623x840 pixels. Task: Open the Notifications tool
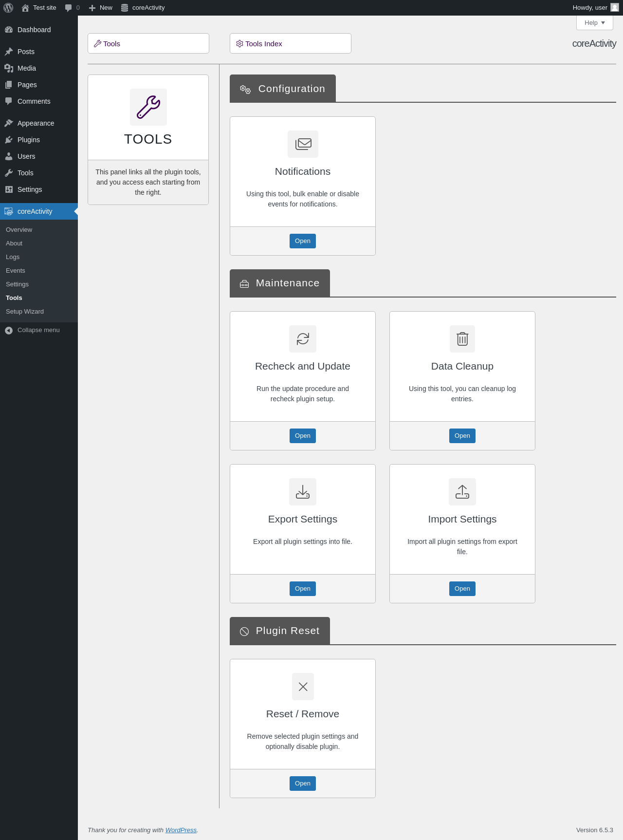[303, 241]
